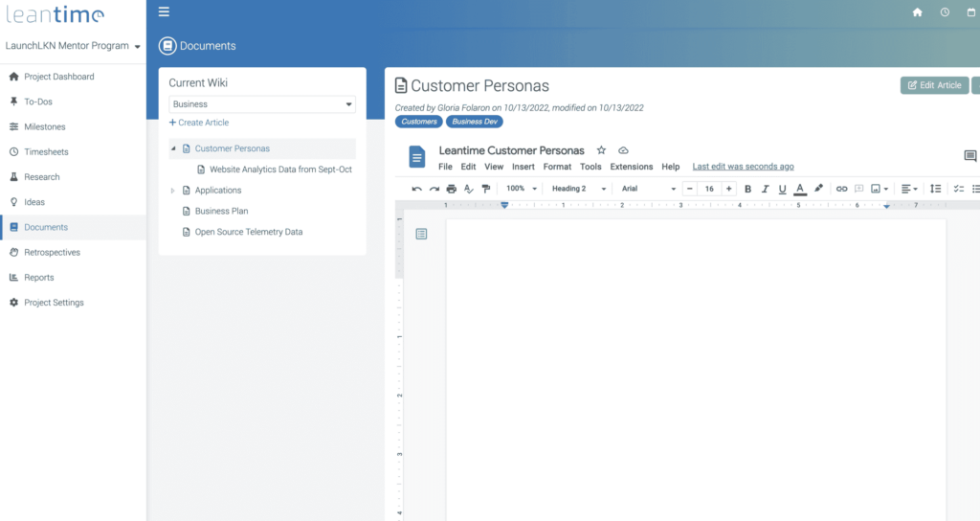Viewport: 980px width, 521px height.
Task: Toggle underline formatting
Action: click(x=782, y=189)
